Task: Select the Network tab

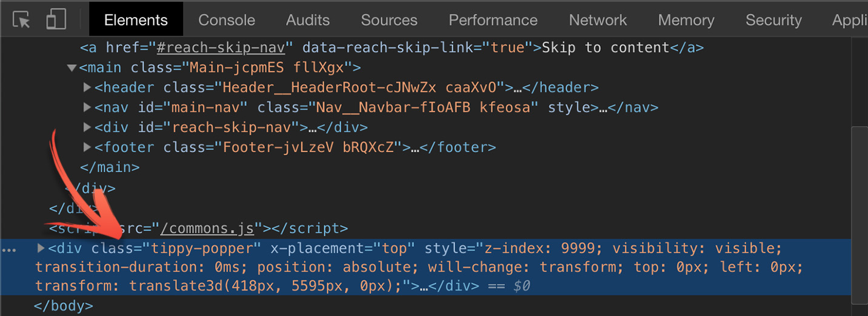Action: pos(598,20)
